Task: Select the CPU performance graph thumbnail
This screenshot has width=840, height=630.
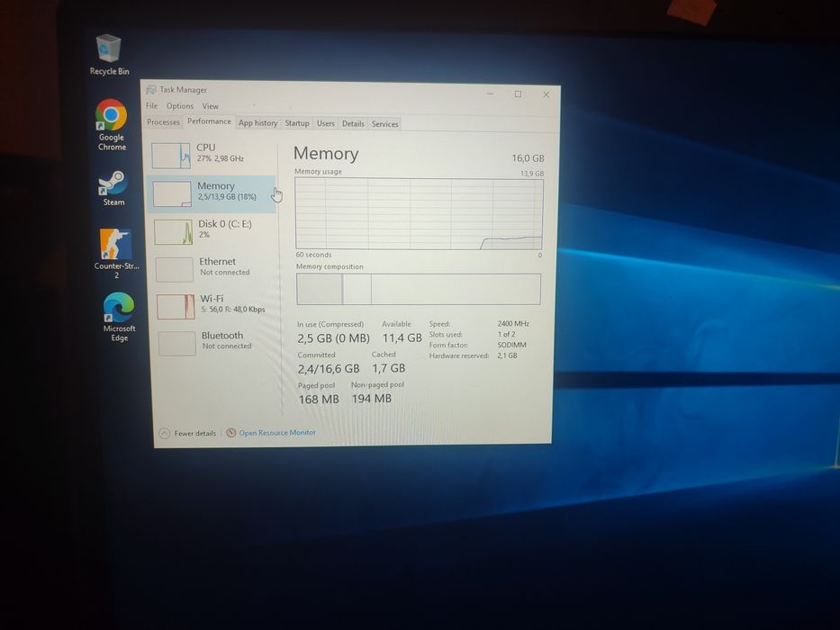Action: pos(171,156)
